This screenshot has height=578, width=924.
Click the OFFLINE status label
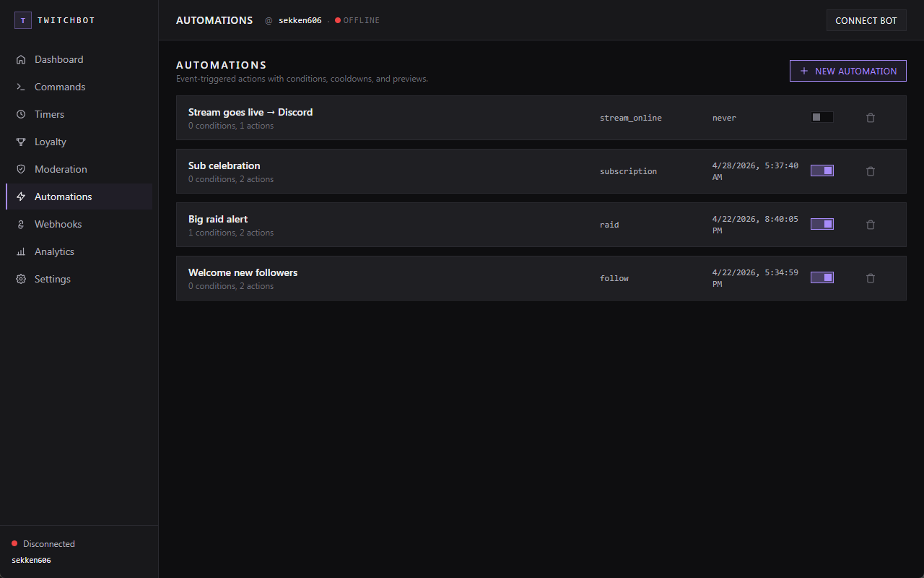pos(362,20)
